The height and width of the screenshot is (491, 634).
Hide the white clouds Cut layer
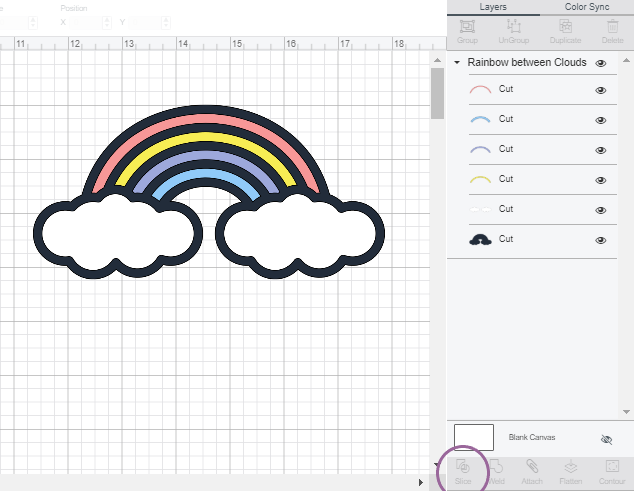[601, 210]
